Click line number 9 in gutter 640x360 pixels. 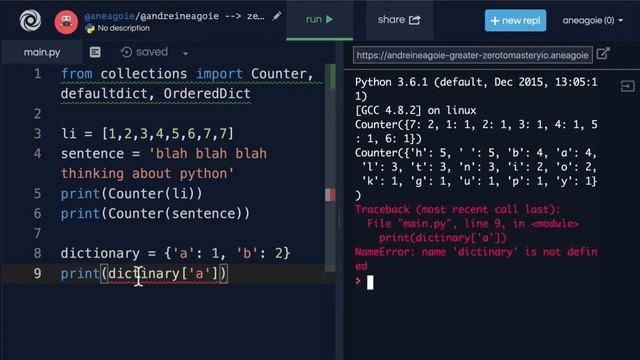click(x=37, y=273)
